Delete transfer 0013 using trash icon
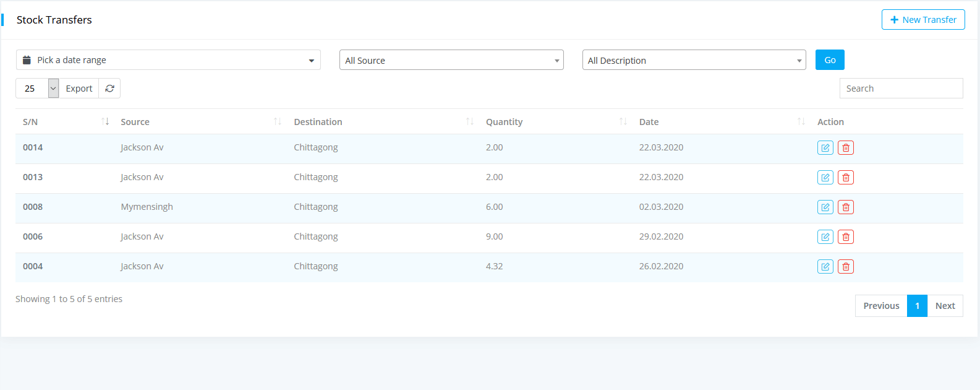 pyautogui.click(x=845, y=178)
